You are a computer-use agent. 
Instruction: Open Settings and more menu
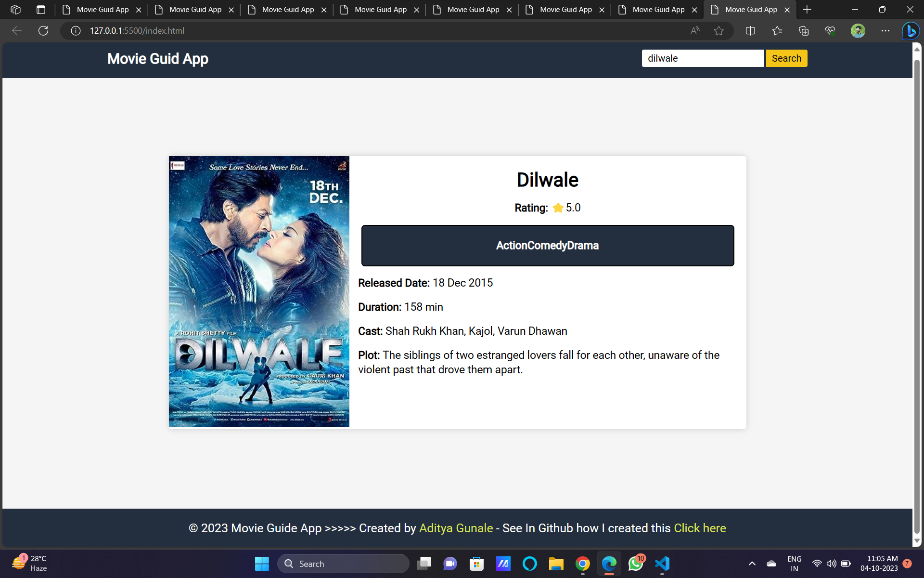(x=885, y=30)
